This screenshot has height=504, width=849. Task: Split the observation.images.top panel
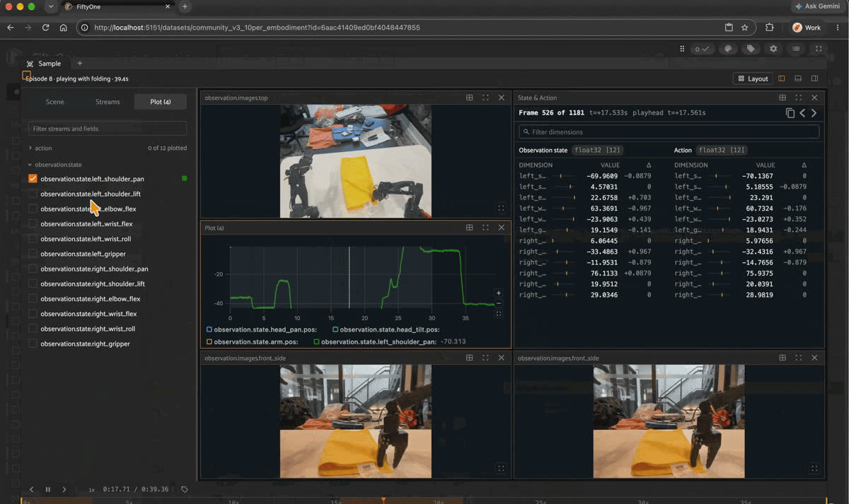469,98
